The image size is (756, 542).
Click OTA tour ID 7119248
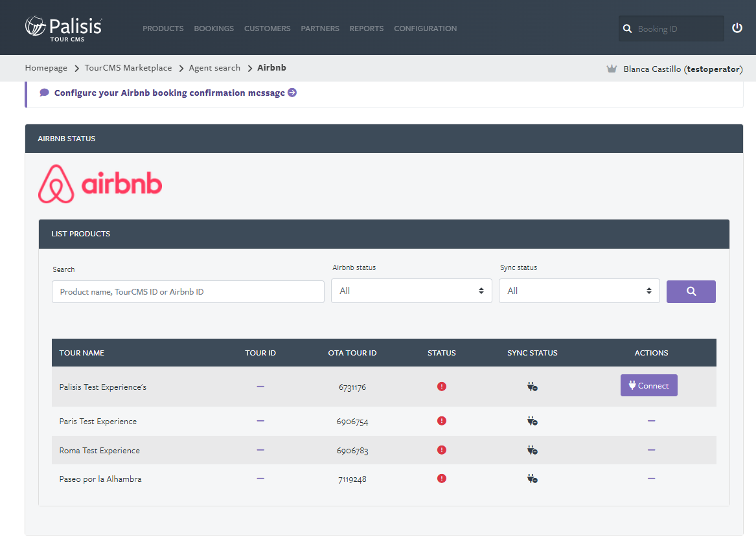[352, 479]
